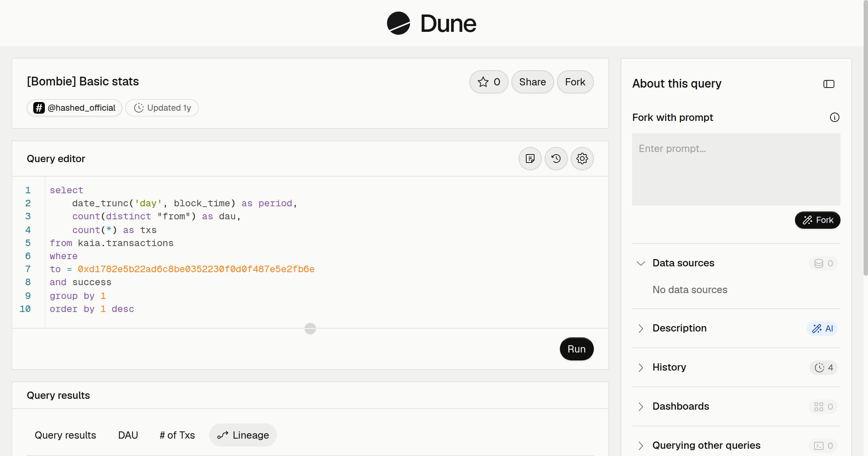This screenshot has height=456, width=868.
Task: Click the '[Bombie] Basic stats' title
Action: coord(83,81)
